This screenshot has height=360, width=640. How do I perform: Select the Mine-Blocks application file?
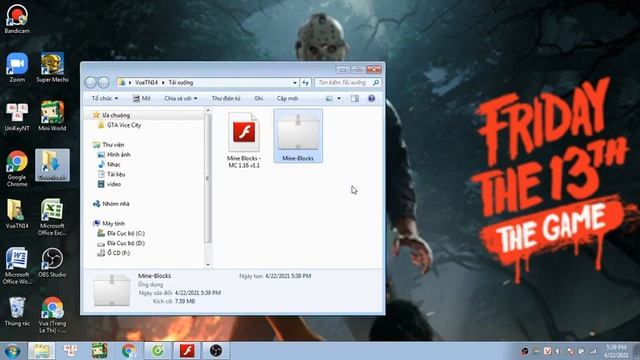(x=298, y=136)
